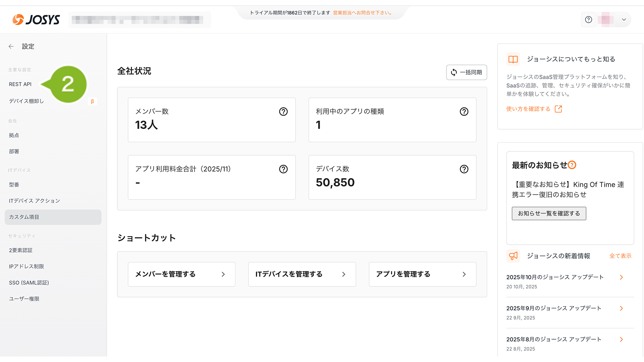The image size is (644, 362).
Task: Click help icon on デバイス数 card
Action: 464,169
